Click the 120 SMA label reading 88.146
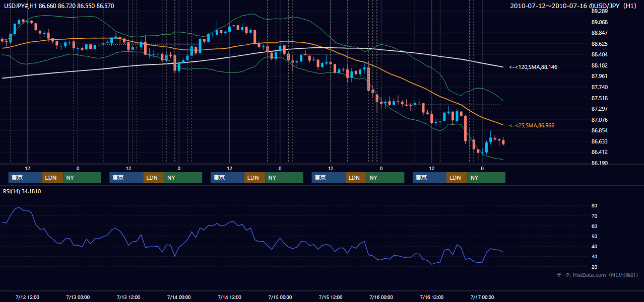This screenshot has height=302, width=644. click(533, 67)
